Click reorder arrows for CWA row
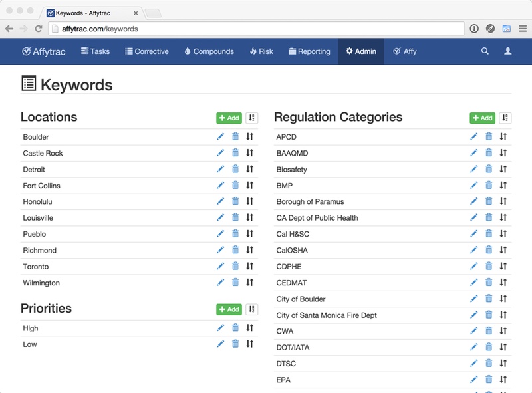Screen dimensions: 532x393 click(503, 331)
